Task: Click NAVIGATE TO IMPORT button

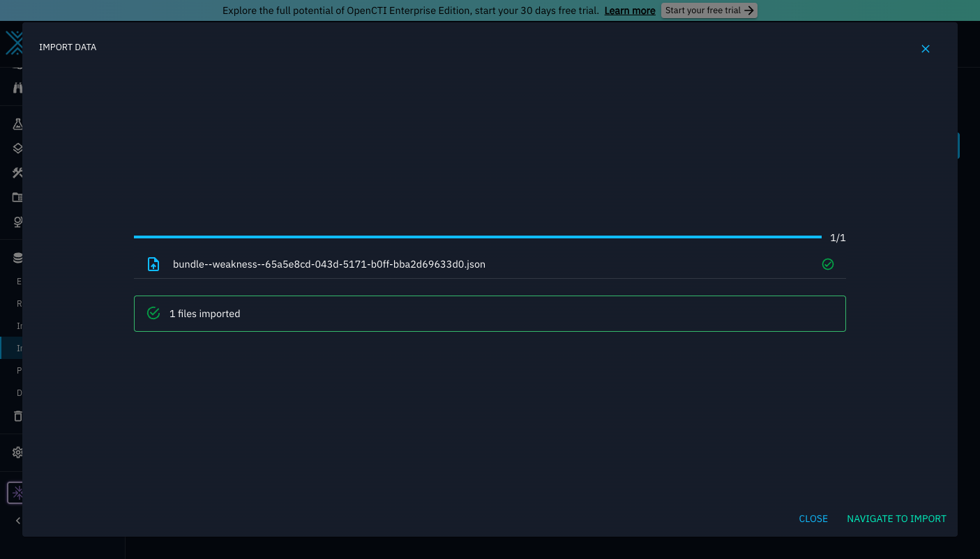Action: click(896, 519)
